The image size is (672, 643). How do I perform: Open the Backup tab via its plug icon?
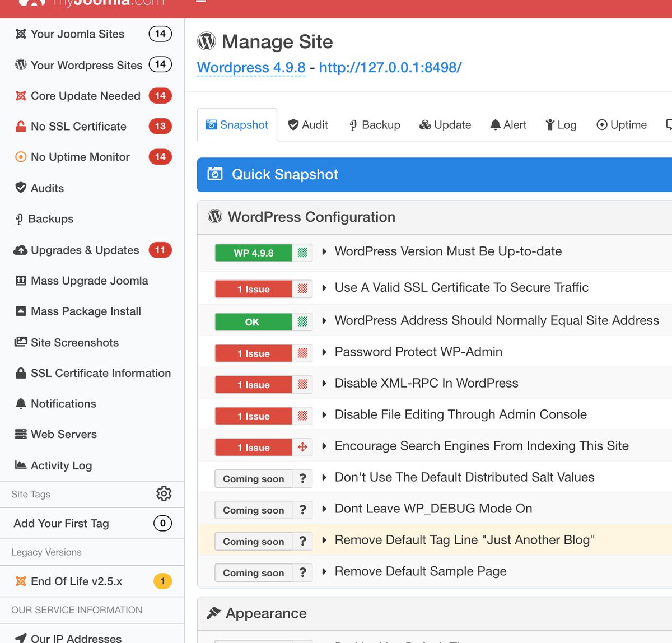tap(353, 124)
